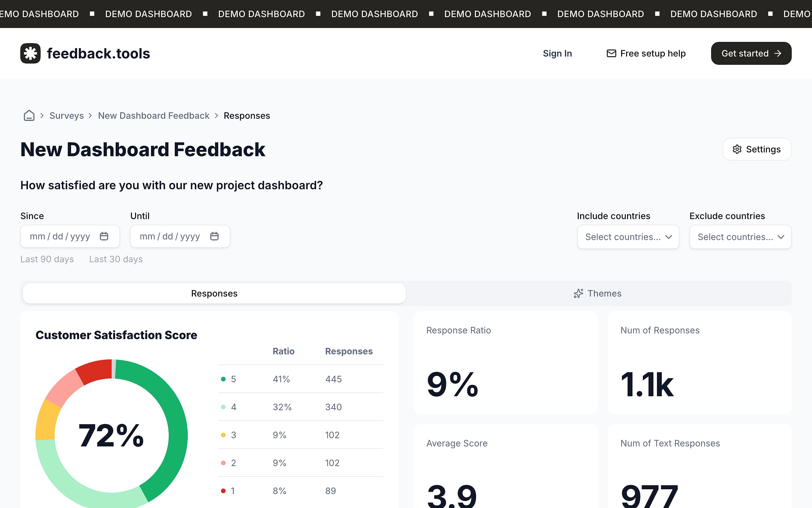Click the 340 responses cell
Image resolution: width=812 pixels, height=508 pixels.
point(334,407)
